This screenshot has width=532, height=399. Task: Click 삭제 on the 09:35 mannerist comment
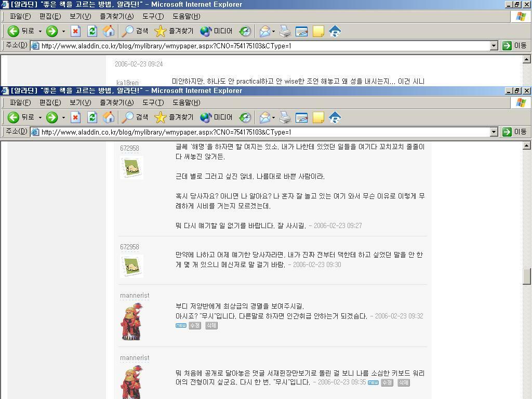403,383
